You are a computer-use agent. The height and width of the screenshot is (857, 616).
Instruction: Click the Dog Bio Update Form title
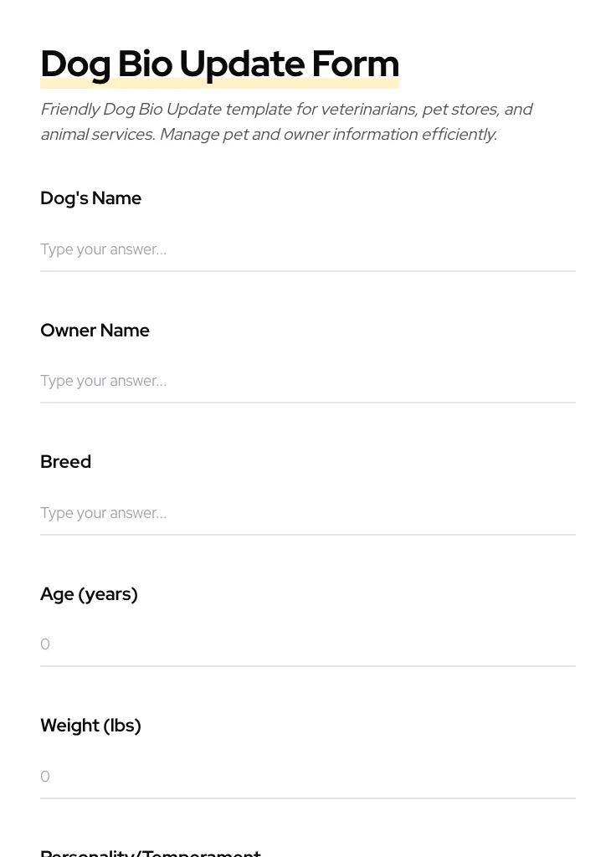pyautogui.click(x=219, y=64)
